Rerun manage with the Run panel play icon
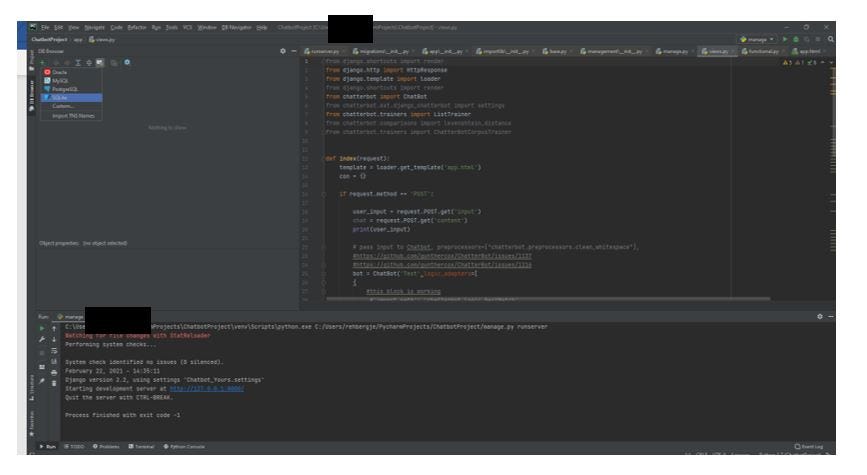The height and width of the screenshot is (475, 867). [x=41, y=327]
